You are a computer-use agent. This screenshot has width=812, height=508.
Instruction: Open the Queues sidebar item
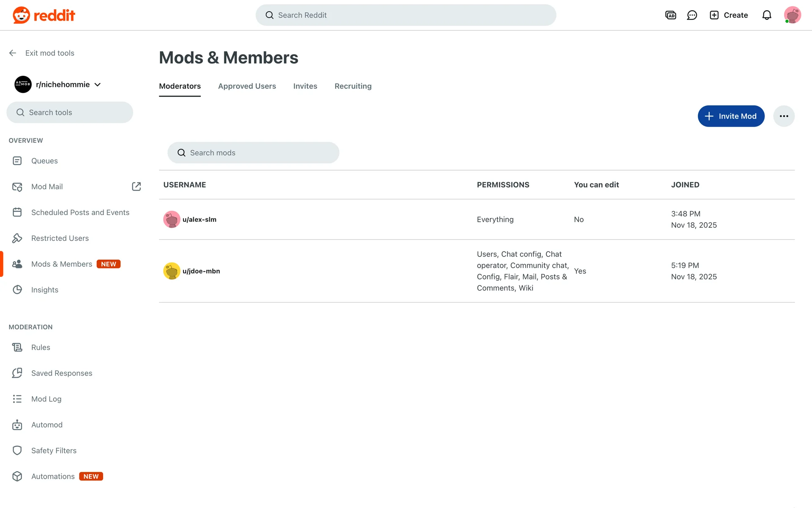pyautogui.click(x=44, y=161)
